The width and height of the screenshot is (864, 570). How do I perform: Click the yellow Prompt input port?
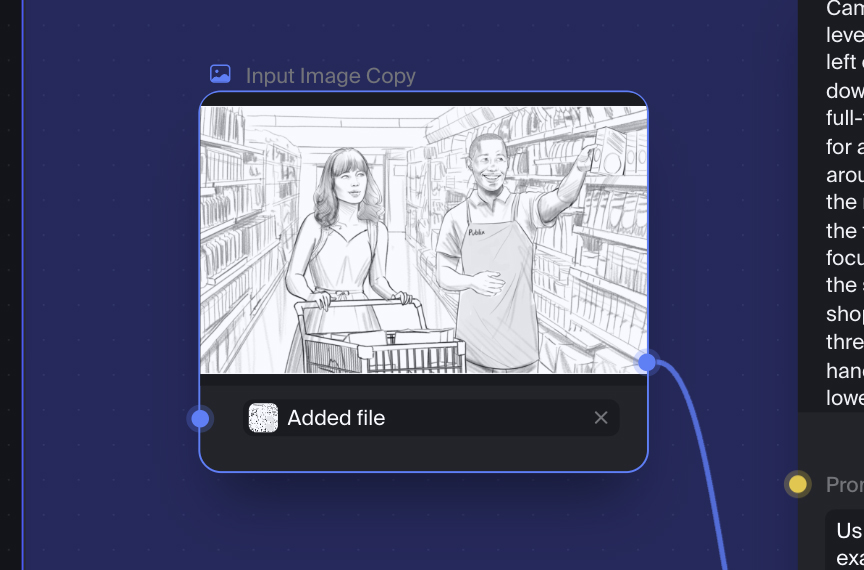tap(797, 485)
